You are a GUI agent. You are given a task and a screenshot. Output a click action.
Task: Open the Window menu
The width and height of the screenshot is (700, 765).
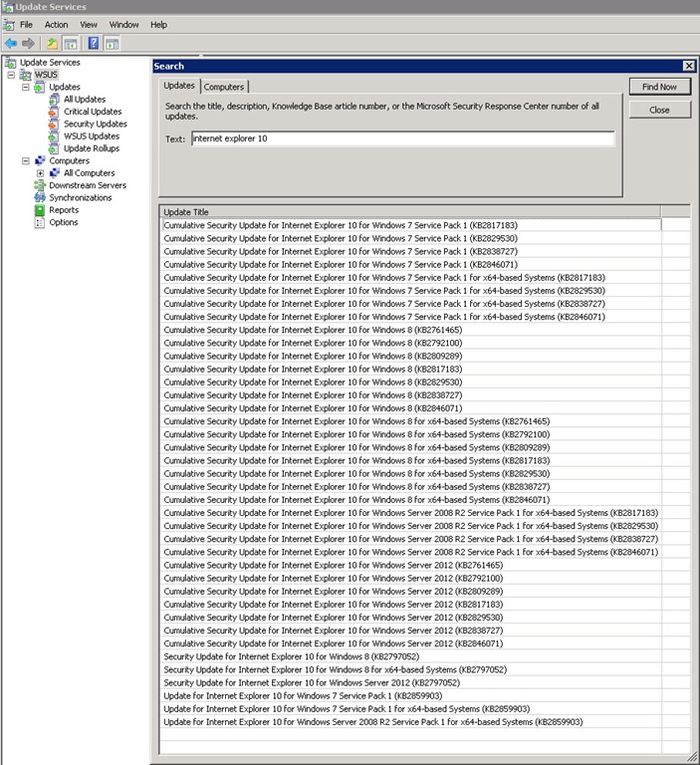123,25
